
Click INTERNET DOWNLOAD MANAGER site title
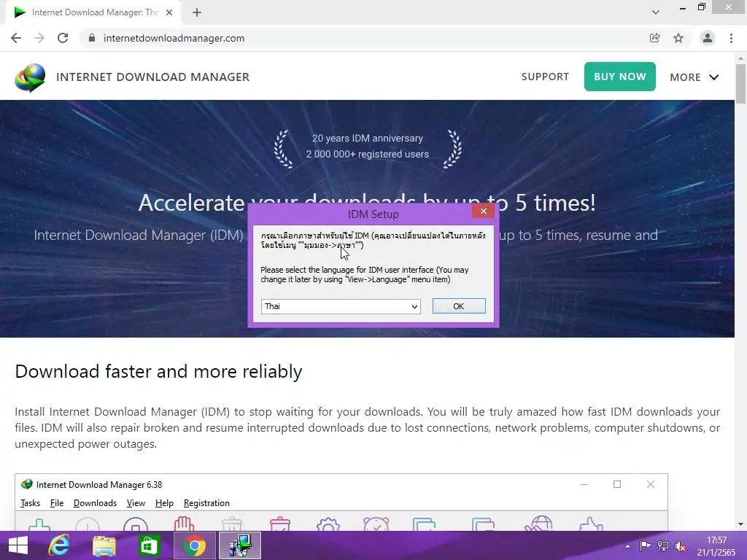point(153,77)
